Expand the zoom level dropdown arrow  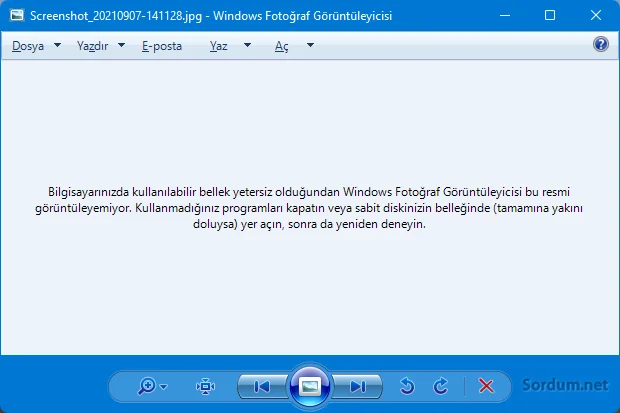164,386
